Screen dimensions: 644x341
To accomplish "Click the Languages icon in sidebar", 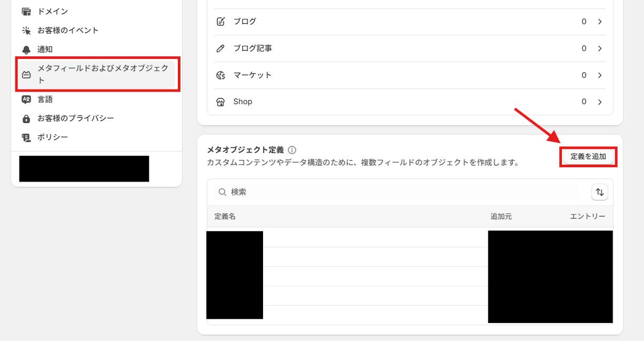I will [26, 99].
